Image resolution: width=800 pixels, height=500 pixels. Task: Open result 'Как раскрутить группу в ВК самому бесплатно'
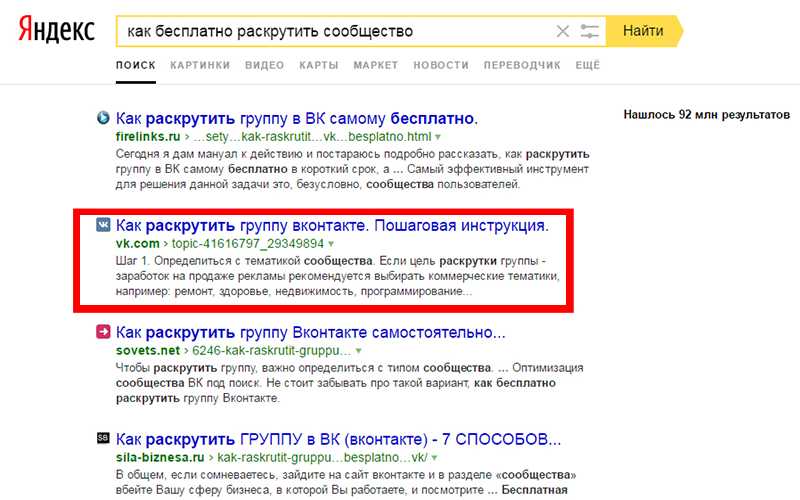pyautogui.click(x=296, y=118)
